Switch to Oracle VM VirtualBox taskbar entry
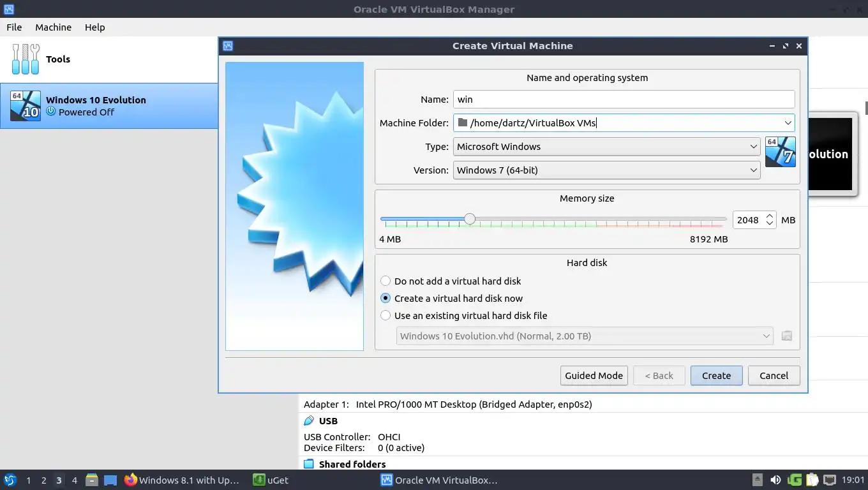This screenshot has height=490, width=868. [x=440, y=480]
